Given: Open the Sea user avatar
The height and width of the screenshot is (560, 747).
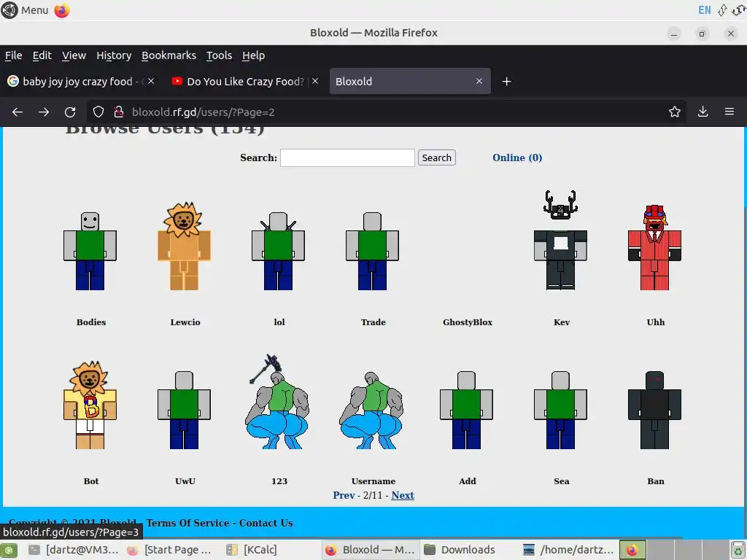Looking at the screenshot, I should pos(561,410).
